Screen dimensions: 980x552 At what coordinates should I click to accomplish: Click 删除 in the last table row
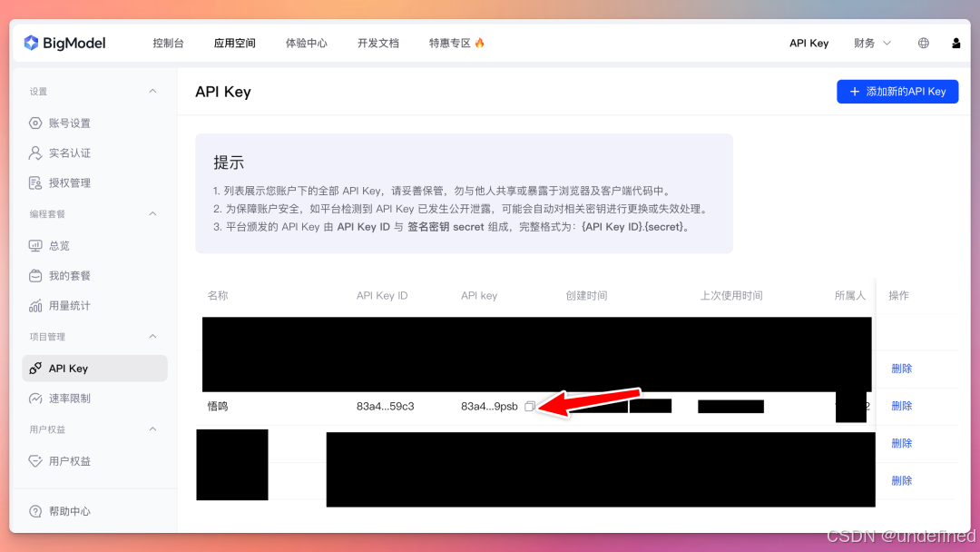[x=901, y=481]
